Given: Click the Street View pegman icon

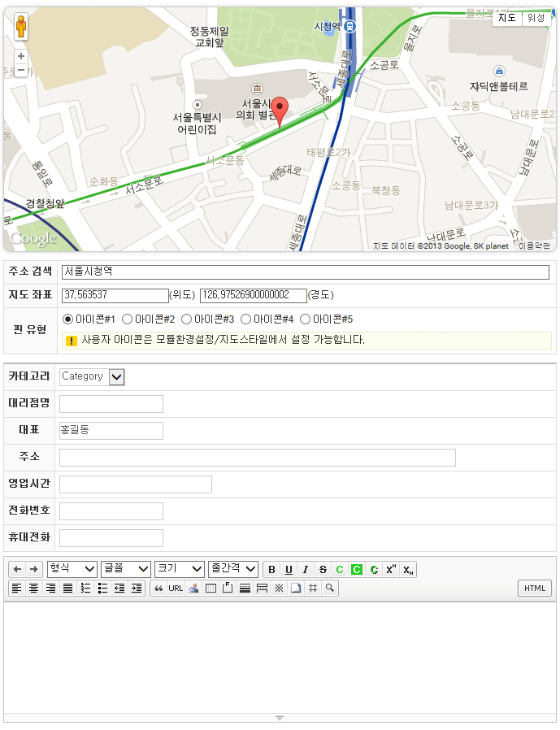Looking at the screenshot, I should pos(21,27).
